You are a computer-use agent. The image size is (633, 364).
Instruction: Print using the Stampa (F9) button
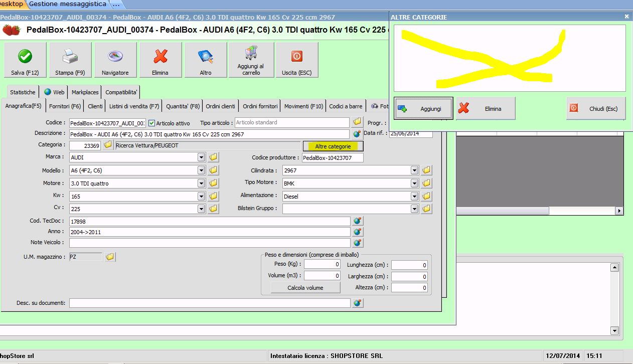70,60
